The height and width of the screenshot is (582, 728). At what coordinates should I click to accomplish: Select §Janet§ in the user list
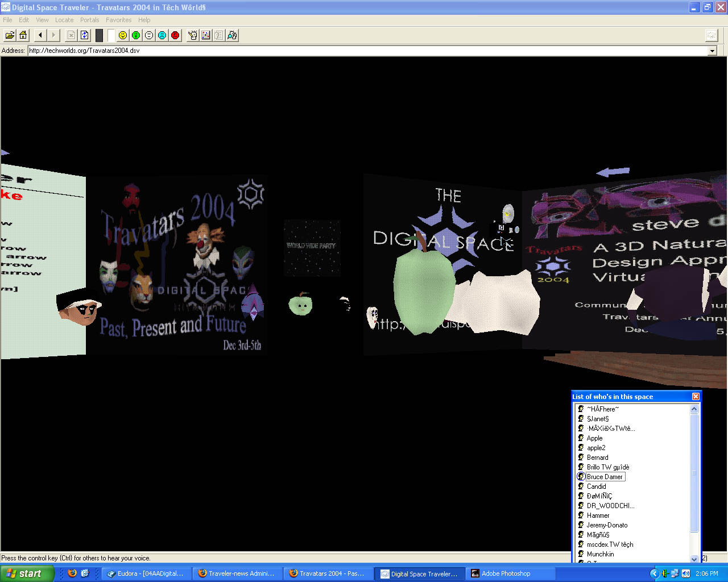point(598,419)
